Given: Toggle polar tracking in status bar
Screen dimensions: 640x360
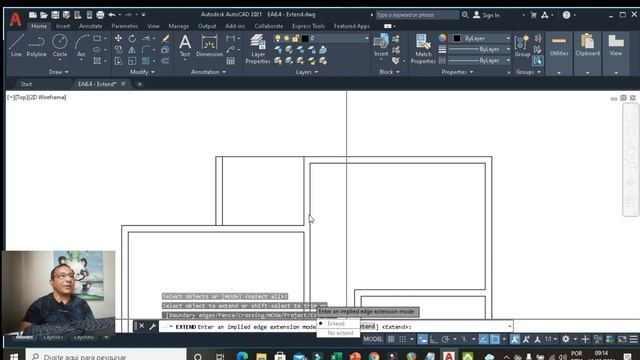Looking at the screenshot, I should coord(445,339).
